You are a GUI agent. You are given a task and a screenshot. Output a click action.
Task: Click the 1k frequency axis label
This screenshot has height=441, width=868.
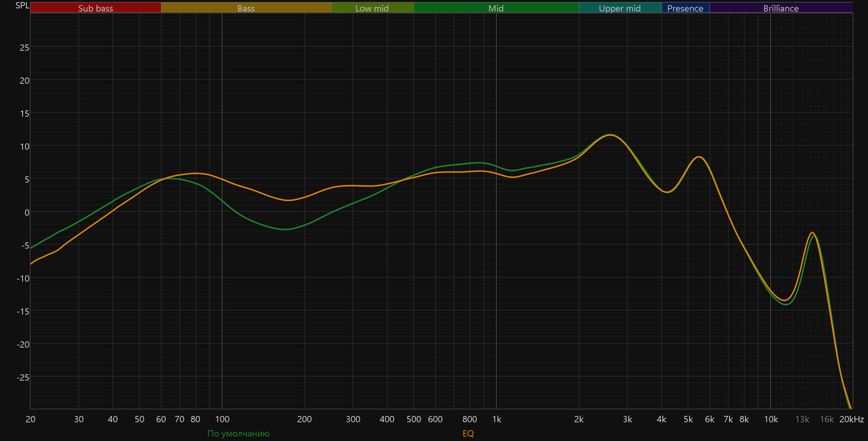[x=497, y=420]
